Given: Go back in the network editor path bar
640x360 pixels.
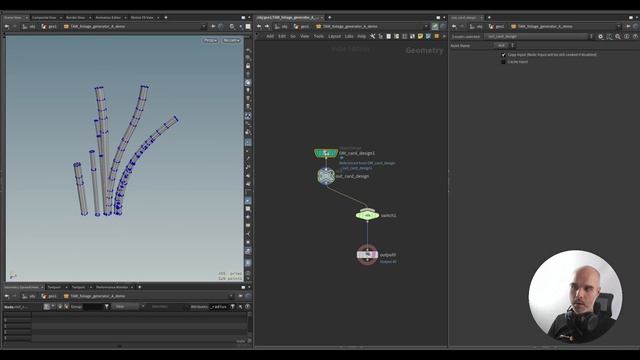Looking at the screenshot, I should 259,27.
